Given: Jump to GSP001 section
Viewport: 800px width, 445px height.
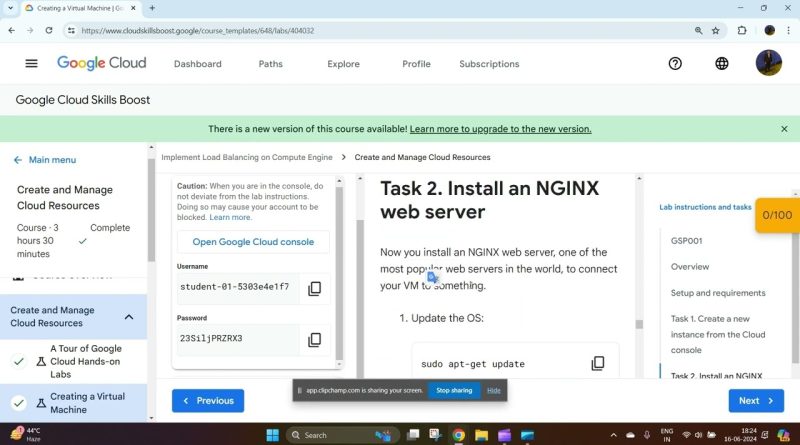Looking at the screenshot, I should (686, 240).
